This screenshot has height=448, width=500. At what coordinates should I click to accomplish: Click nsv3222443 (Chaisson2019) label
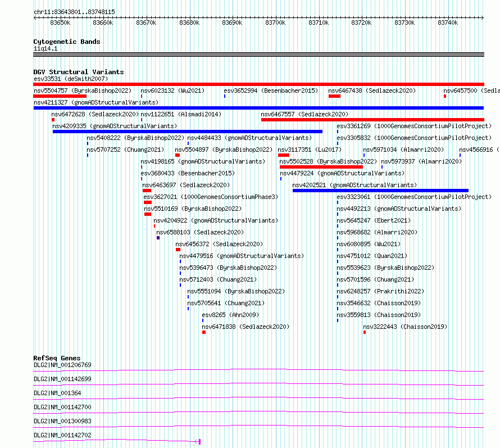coord(405,327)
